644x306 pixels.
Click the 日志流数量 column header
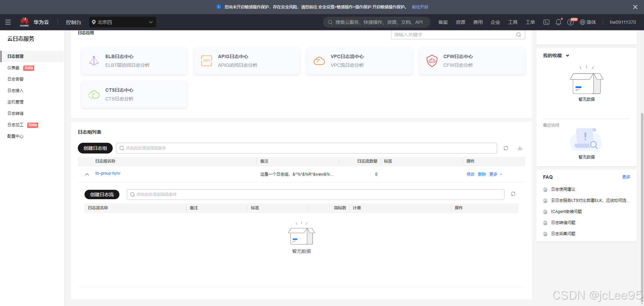point(367,161)
